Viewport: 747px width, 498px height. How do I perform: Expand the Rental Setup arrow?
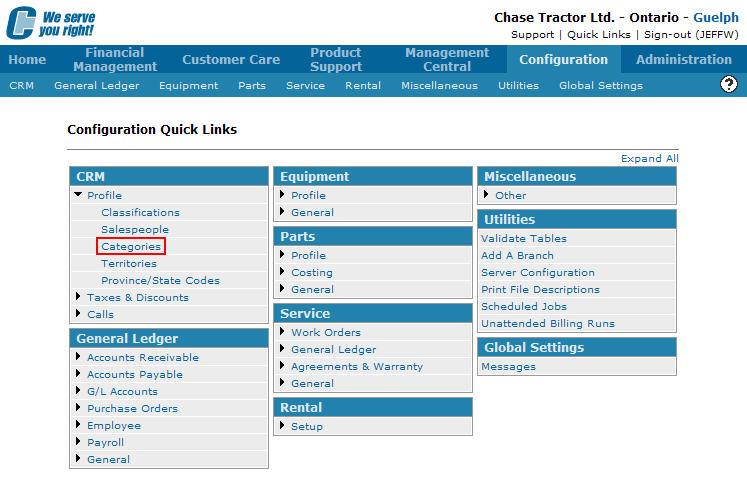(282, 426)
